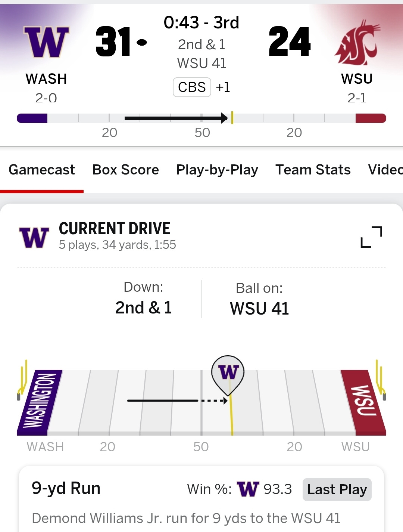Tap the Washington Huskies logo in scoreboard
Viewport: 403px width, 532px height.
point(46,42)
